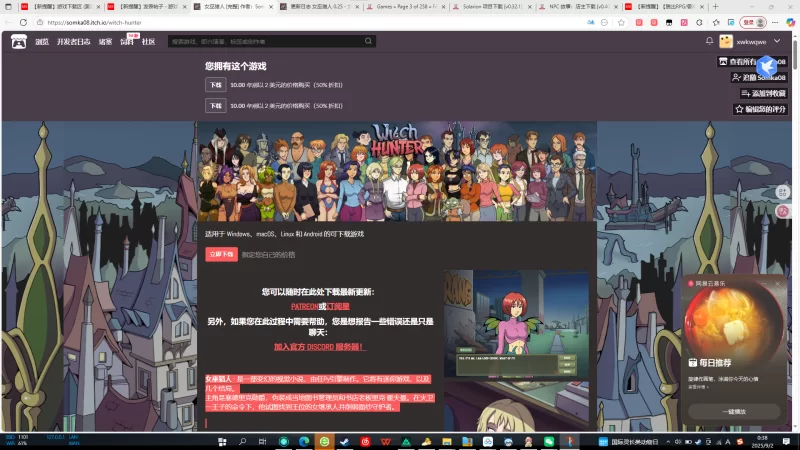Switch to the 更新日志 tab

(320, 7)
